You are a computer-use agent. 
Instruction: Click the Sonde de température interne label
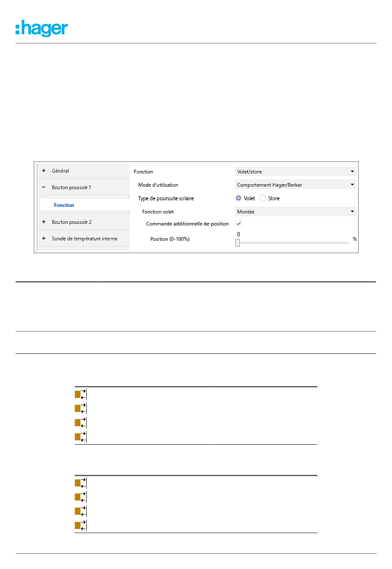(x=85, y=238)
